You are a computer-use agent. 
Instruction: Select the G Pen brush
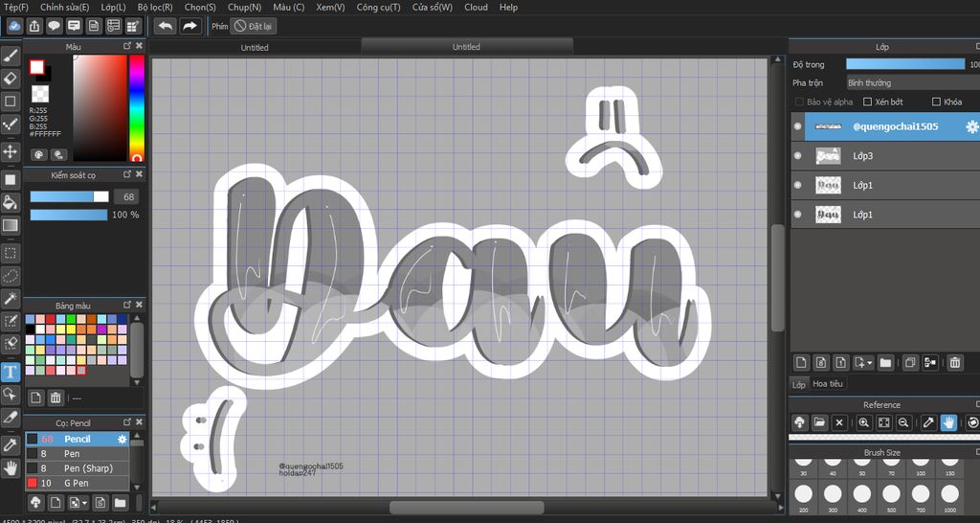tap(78, 483)
